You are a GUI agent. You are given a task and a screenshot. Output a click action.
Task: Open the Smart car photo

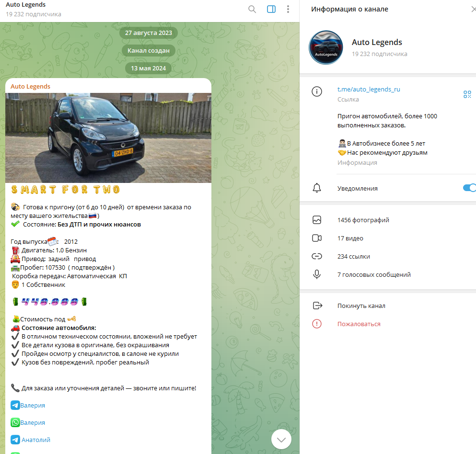[x=108, y=138]
